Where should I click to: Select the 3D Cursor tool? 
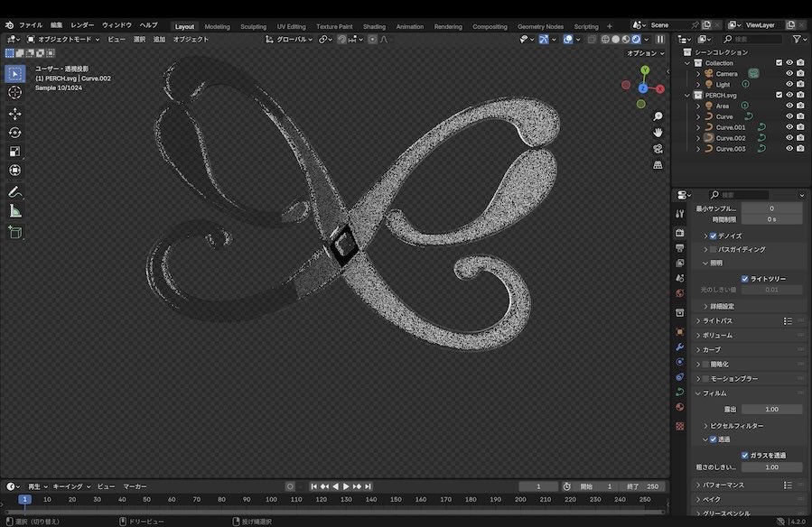tap(14, 93)
